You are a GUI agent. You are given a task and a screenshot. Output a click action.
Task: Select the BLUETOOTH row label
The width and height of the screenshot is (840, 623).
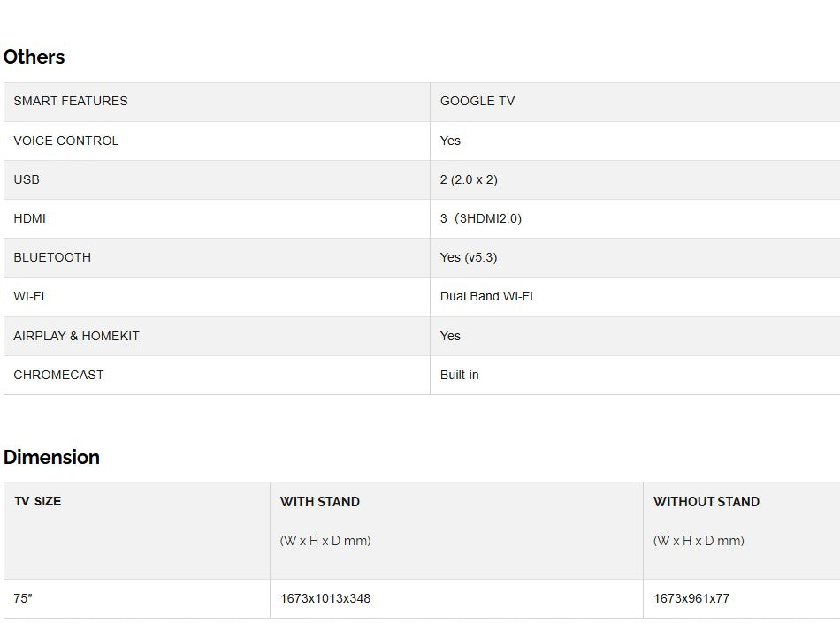[x=52, y=257]
